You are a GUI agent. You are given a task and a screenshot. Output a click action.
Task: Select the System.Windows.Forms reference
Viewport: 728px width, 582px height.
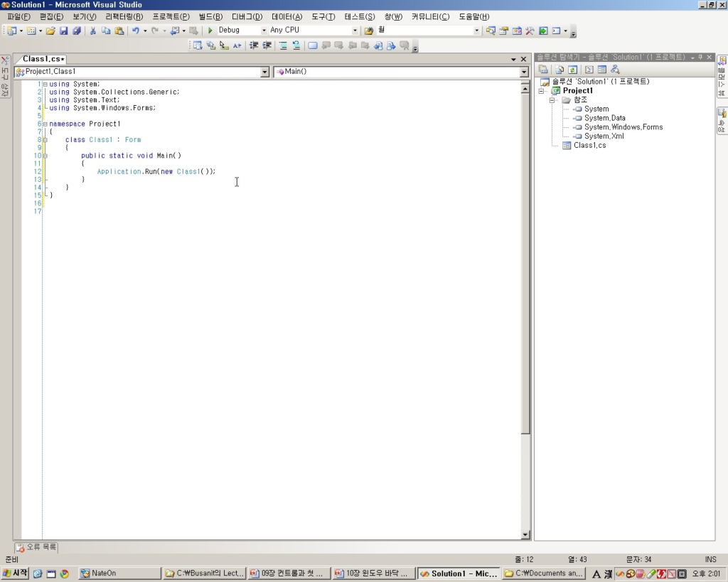pos(623,127)
